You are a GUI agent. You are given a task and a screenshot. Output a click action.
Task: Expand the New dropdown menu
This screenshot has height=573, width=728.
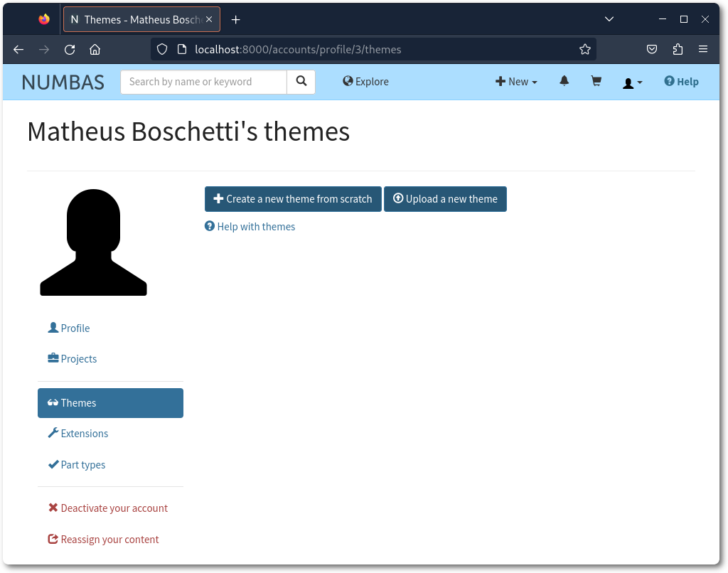point(516,82)
